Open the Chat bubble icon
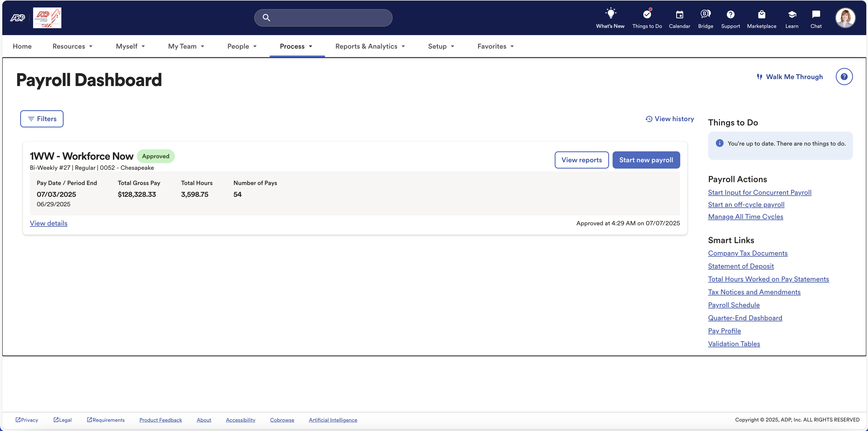868x431 pixels. [816, 15]
